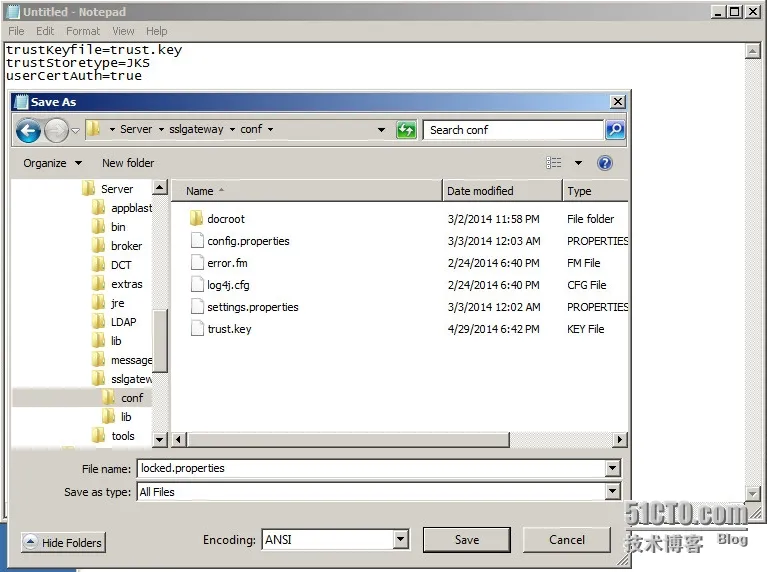
Task: Go back using the blue back arrow
Action: coord(28,131)
